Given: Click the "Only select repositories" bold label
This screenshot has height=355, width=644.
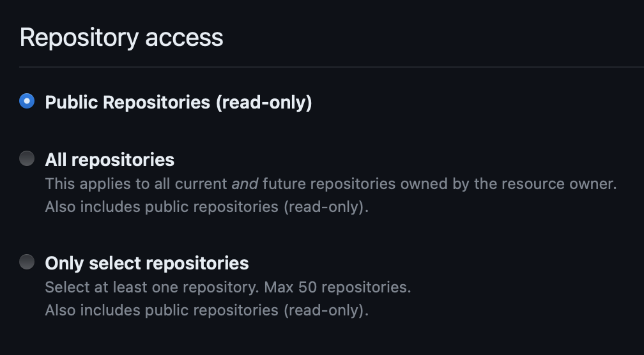Looking at the screenshot, I should [x=146, y=263].
